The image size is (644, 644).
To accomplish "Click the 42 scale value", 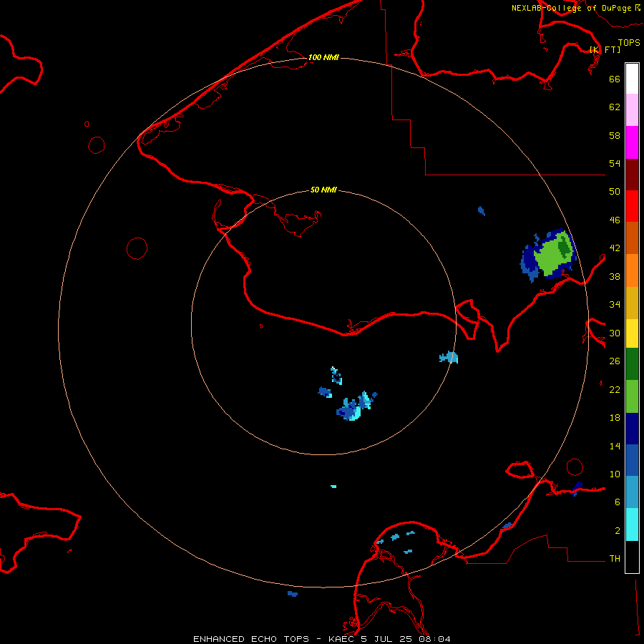I will click(x=615, y=248).
